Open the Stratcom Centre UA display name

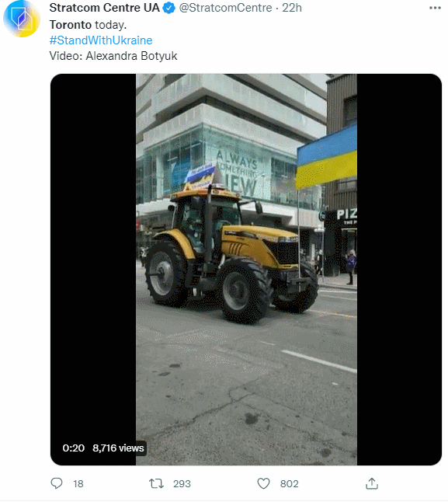[104, 8]
